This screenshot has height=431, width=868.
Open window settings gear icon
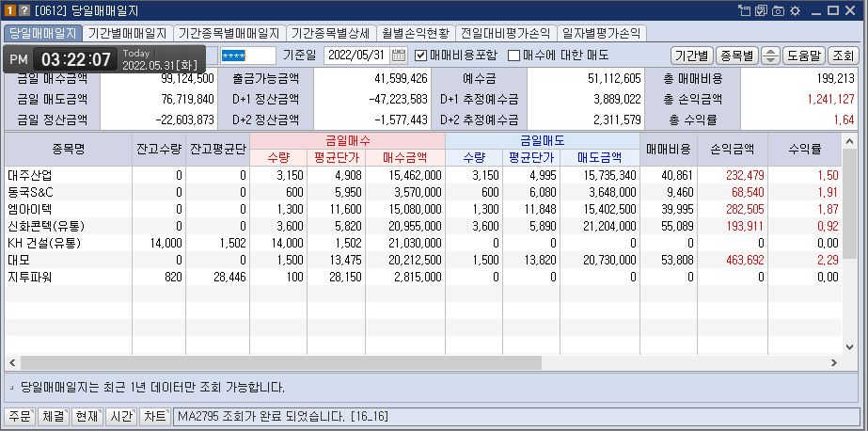pos(794,10)
